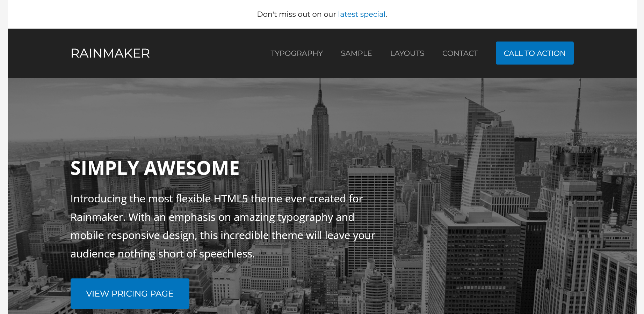Click the View Pricing Page button
This screenshot has height=314, width=644.
130,293
